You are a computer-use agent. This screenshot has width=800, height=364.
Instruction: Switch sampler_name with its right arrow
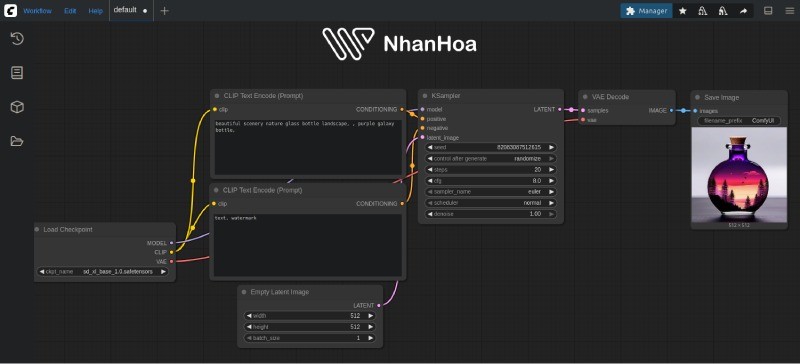(x=551, y=192)
